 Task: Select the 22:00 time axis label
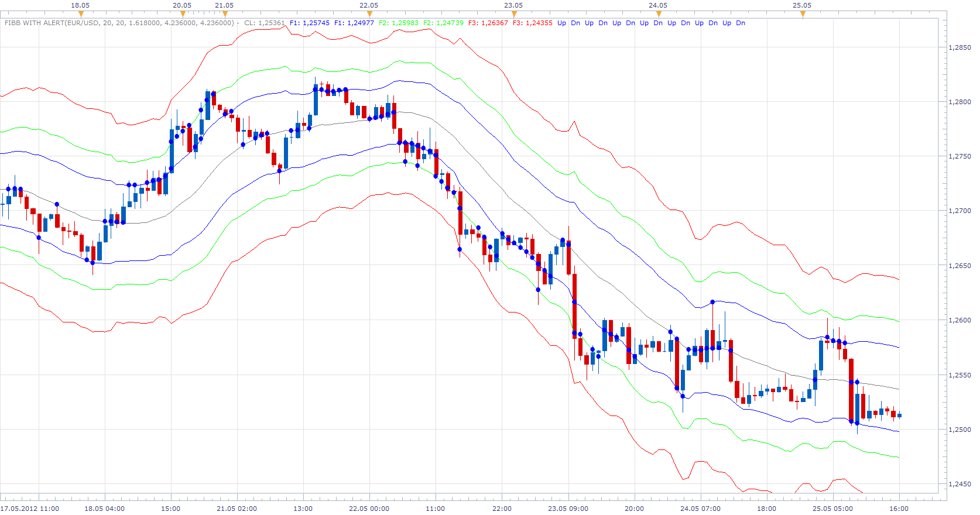tap(502, 509)
